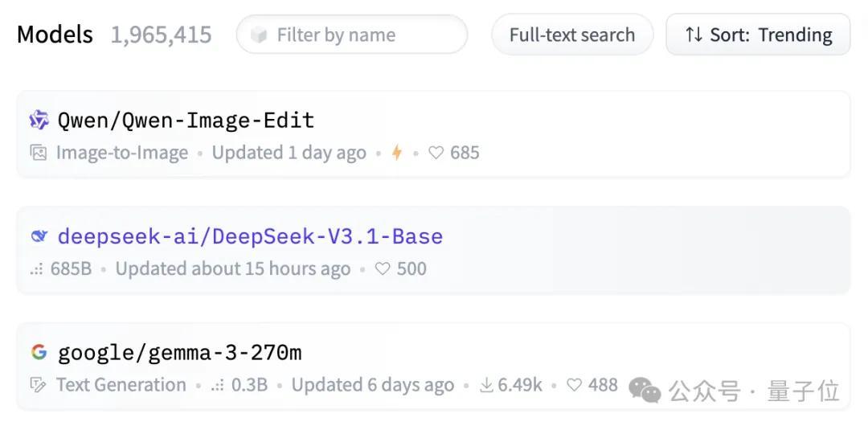
Task: Click the heart icon beside 488
Action: [x=575, y=384]
